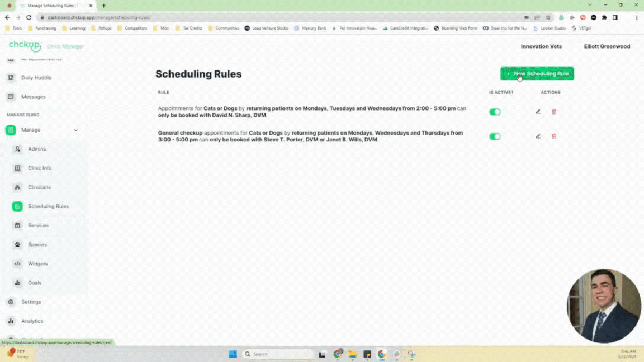Select the Manage Scheduling Rules tab
The height and width of the screenshot is (362, 644).
(x=55, y=6)
